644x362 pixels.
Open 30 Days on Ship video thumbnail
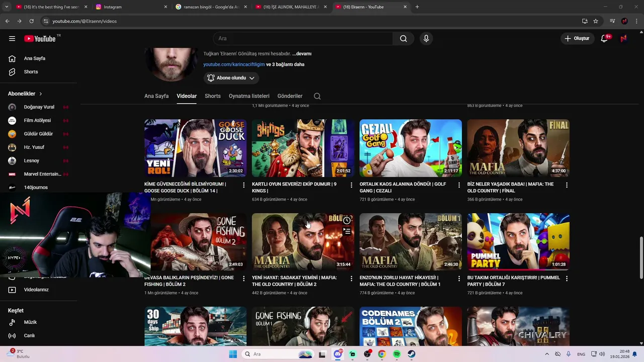click(x=195, y=326)
